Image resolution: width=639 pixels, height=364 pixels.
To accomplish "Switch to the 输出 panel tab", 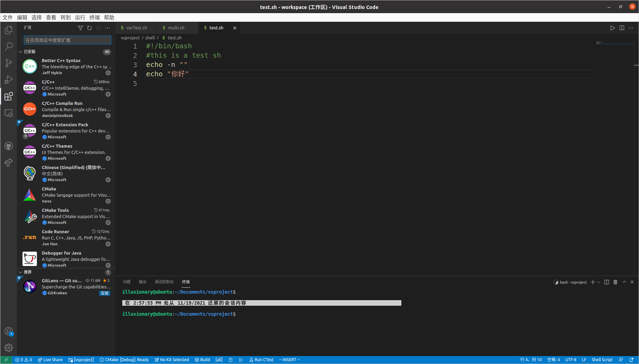I will [x=142, y=282].
